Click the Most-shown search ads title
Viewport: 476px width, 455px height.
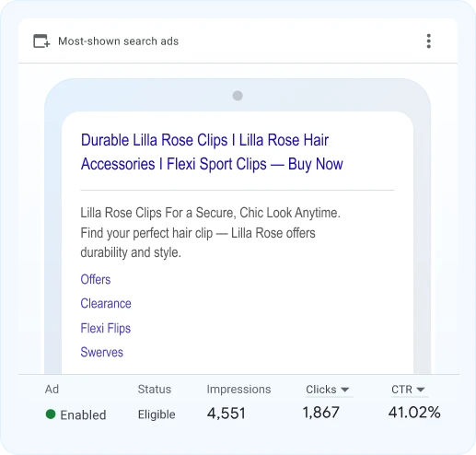coord(118,41)
